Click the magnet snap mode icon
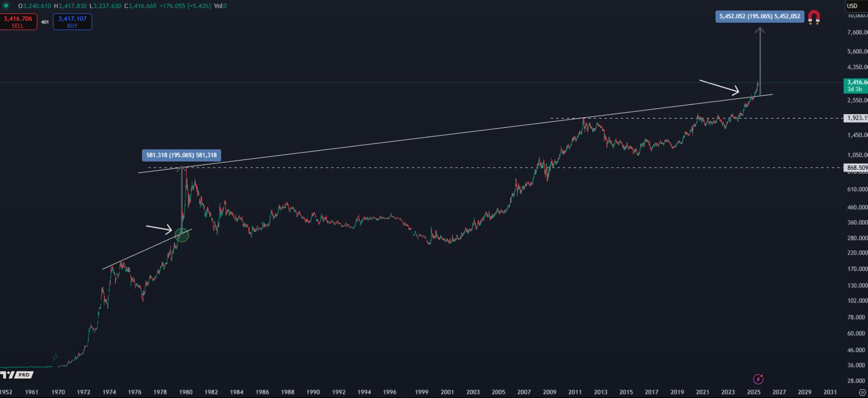 [x=816, y=18]
